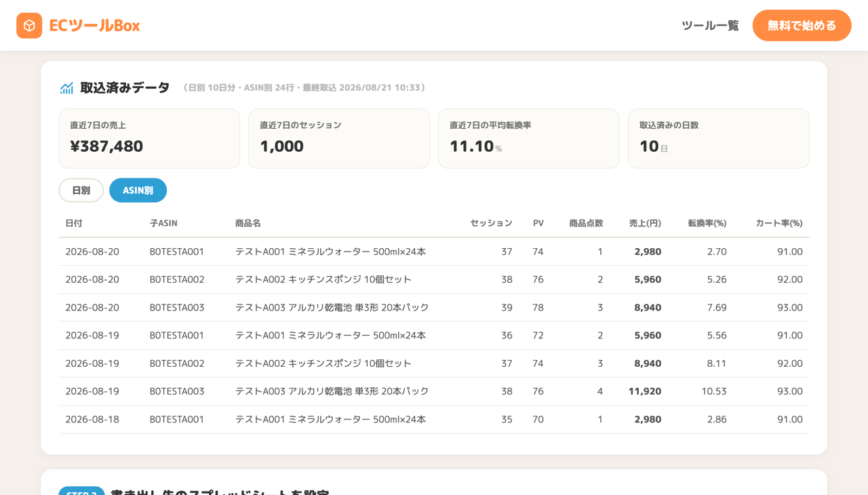Select the ASIN別 tab
This screenshot has width=868, height=495.
tap(138, 191)
